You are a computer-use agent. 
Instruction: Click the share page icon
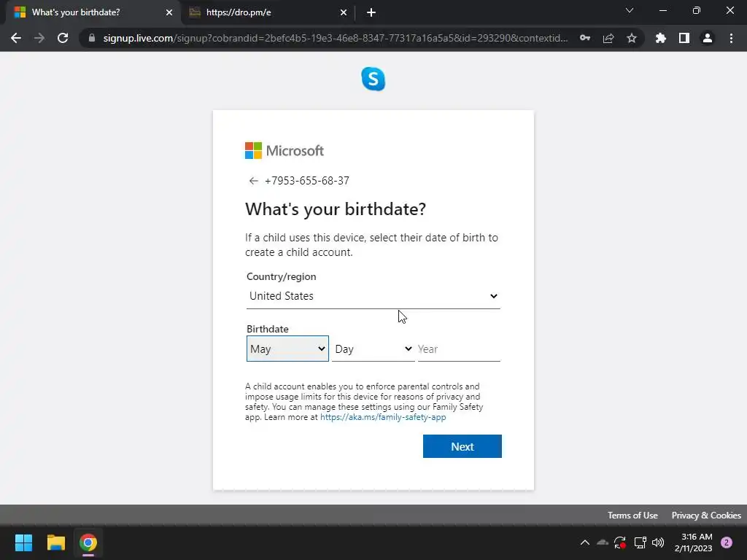point(608,38)
